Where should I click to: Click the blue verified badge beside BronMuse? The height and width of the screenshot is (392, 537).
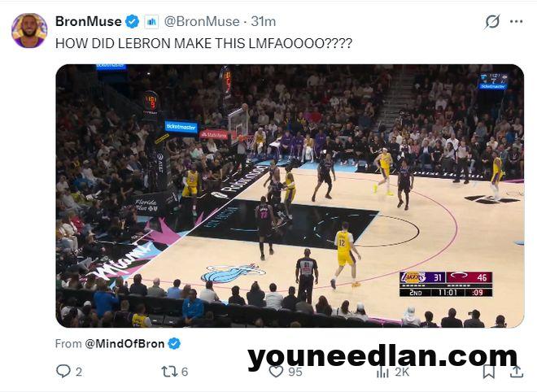point(132,22)
